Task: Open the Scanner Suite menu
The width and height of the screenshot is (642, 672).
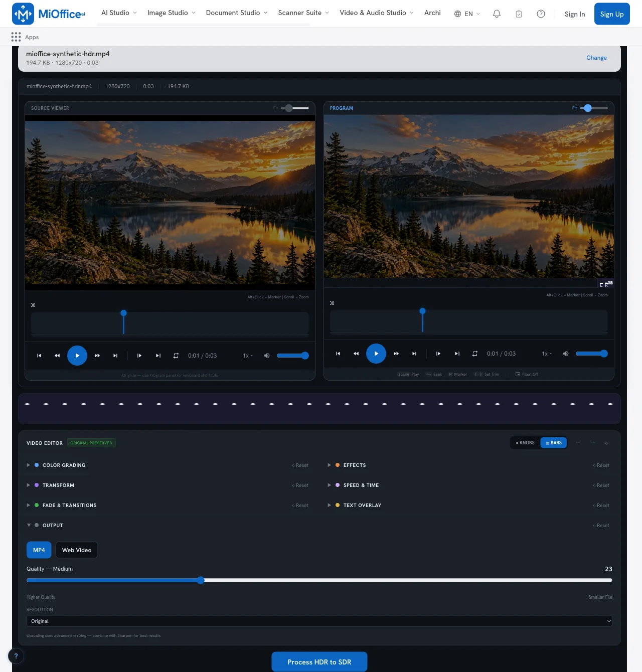Action: point(303,13)
